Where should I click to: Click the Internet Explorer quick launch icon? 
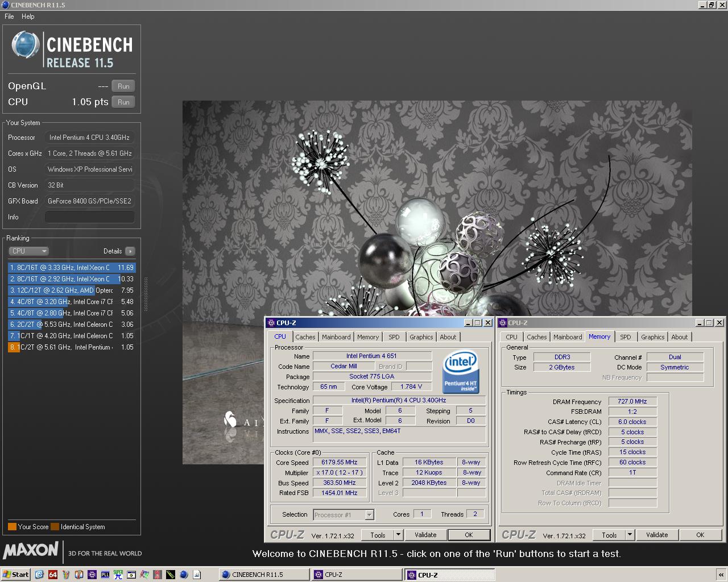(x=39, y=575)
